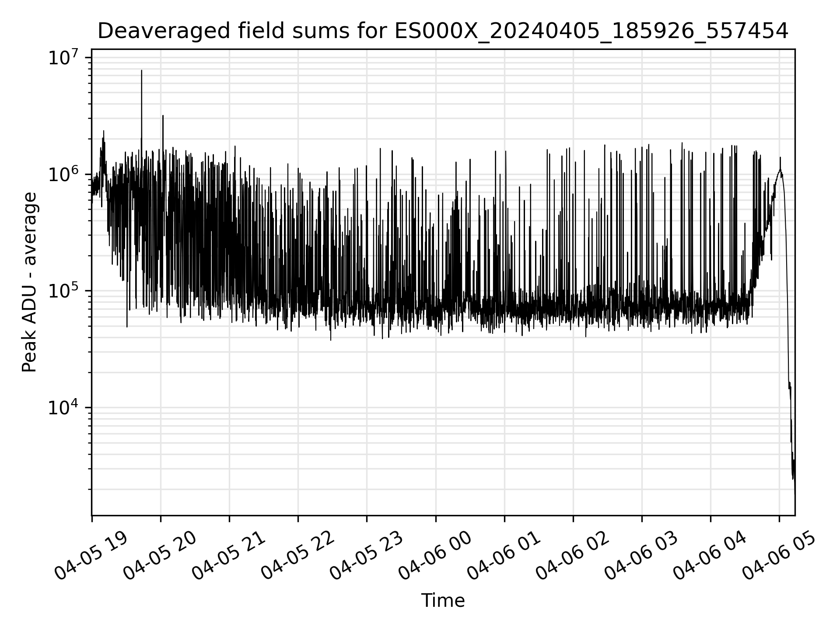The image size is (840, 630).
Task: Click the y tick label 10^6
Action: [x=63, y=174]
